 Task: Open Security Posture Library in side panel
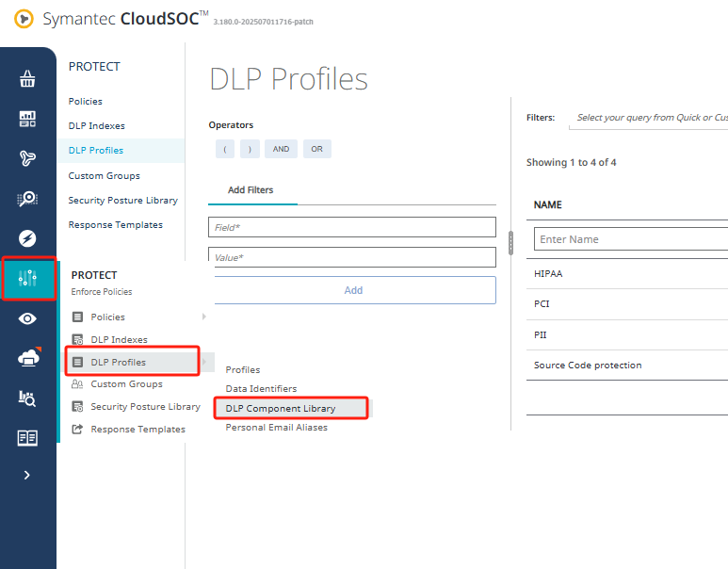pyautogui.click(x=123, y=201)
